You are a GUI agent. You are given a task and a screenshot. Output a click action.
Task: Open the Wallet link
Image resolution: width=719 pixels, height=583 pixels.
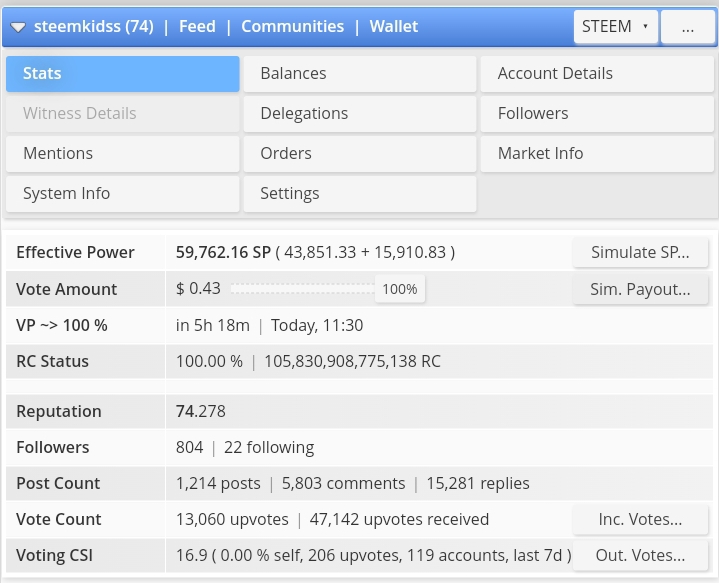[x=394, y=27]
